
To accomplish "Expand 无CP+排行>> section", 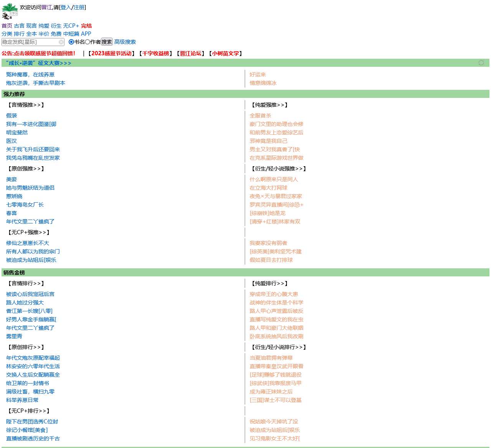I will click(x=29, y=411).
